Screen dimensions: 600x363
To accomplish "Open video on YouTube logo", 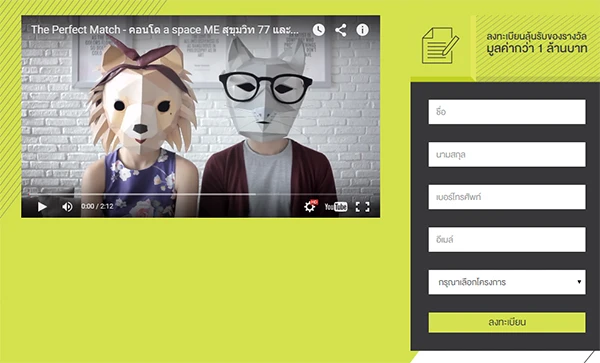I will click(336, 207).
